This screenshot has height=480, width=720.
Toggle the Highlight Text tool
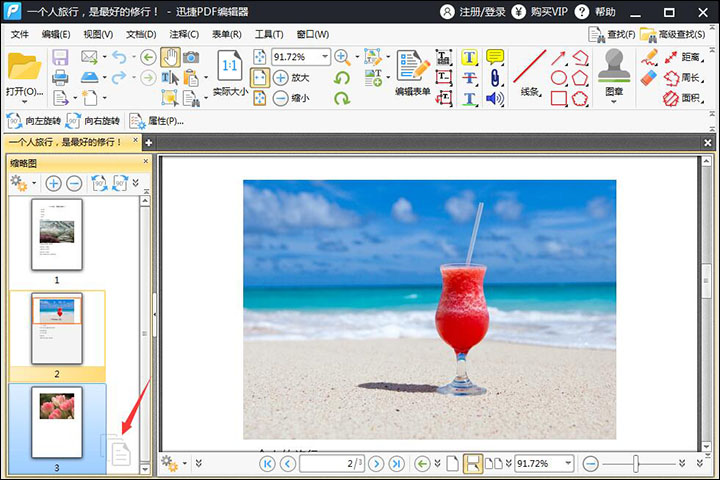tap(469, 57)
